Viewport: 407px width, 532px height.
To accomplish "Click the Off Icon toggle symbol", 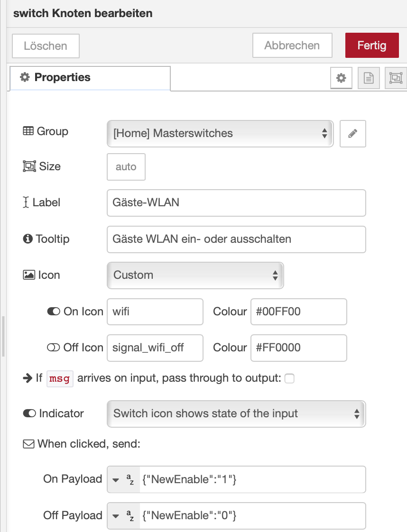I will pos(53,348).
